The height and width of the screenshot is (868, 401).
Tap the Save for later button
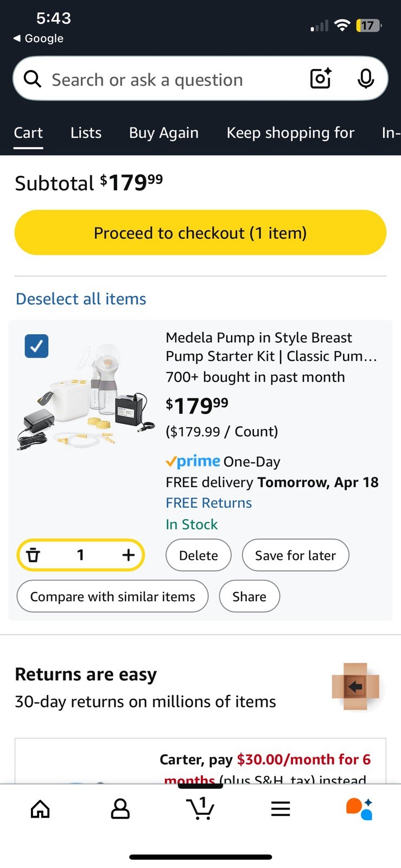coord(295,555)
